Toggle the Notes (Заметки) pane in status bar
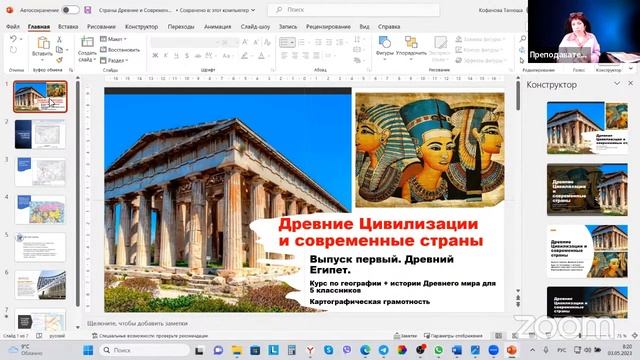Image resolution: width=640 pixels, height=360 pixels. click(405, 336)
